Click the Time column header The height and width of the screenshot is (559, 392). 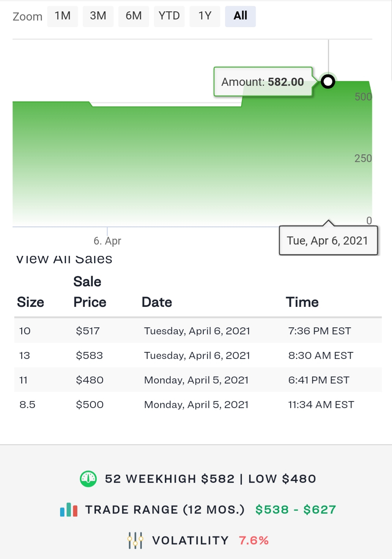click(302, 302)
